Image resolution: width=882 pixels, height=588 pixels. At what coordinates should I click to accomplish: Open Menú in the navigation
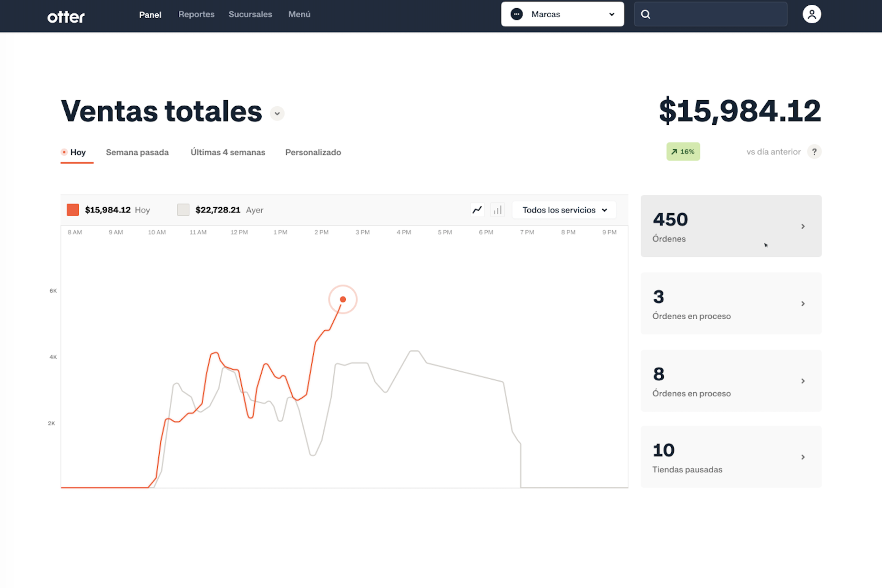[x=299, y=14]
